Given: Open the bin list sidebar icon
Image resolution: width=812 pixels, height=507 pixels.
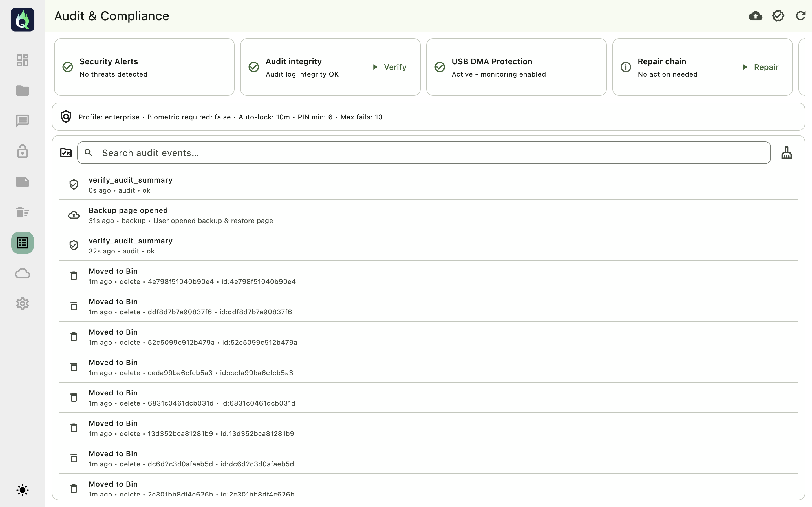Looking at the screenshot, I should click(23, 212).
